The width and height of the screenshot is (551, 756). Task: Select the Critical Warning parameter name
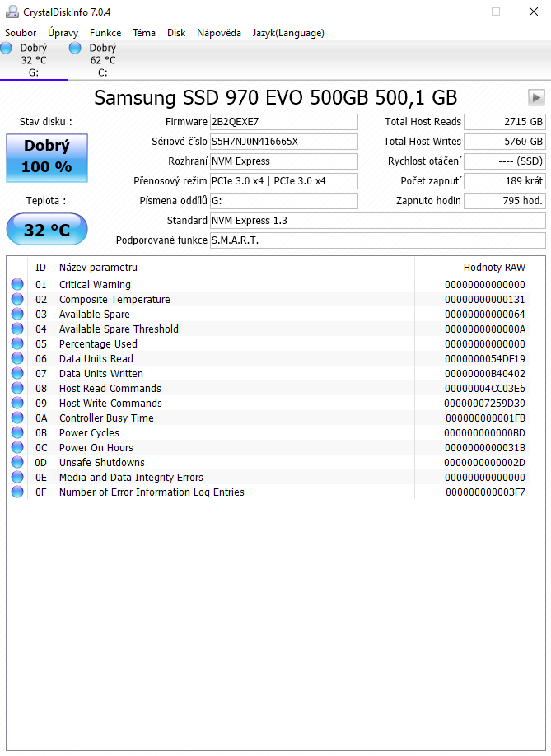(x=95, y=284)
